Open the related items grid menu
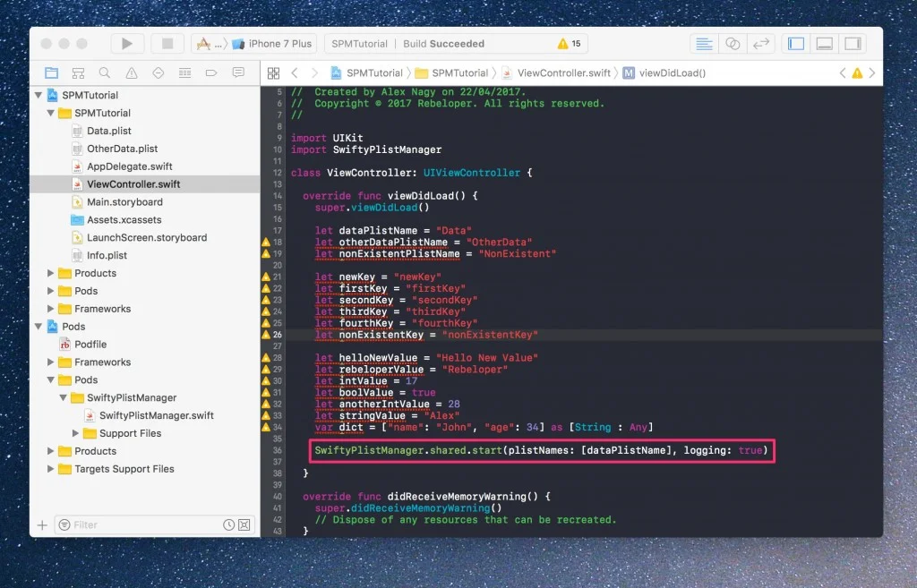917x588 pixels. click(273, 73)
